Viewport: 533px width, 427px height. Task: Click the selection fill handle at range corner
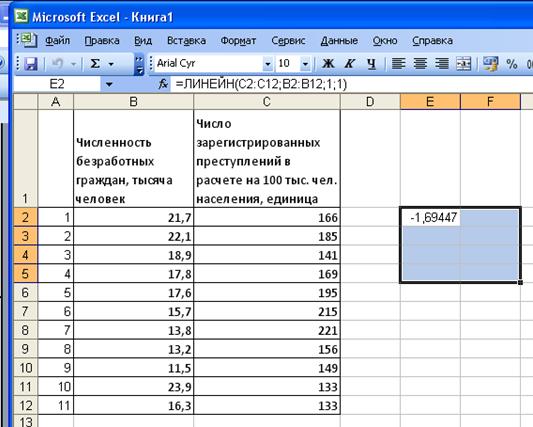[520, 282]
